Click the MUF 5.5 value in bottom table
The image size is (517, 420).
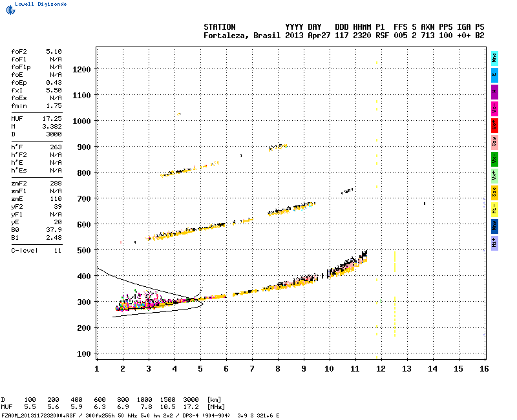[x=30, y=407]
